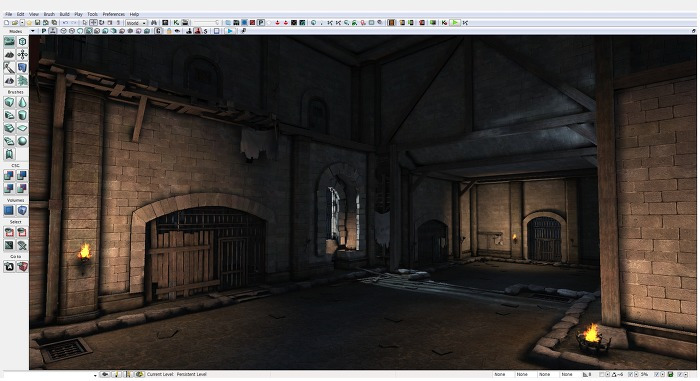The width and height of the screenshot is (700, 381).
Task: Click the Redo arrow icon
Action: pyautogui.click(x=74, y=23)
